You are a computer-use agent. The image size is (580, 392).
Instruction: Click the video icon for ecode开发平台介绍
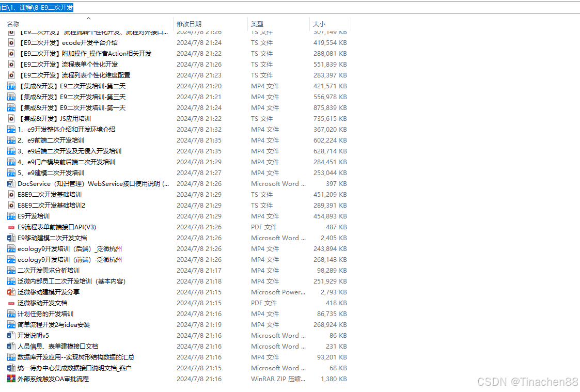(x=11, y=43)
